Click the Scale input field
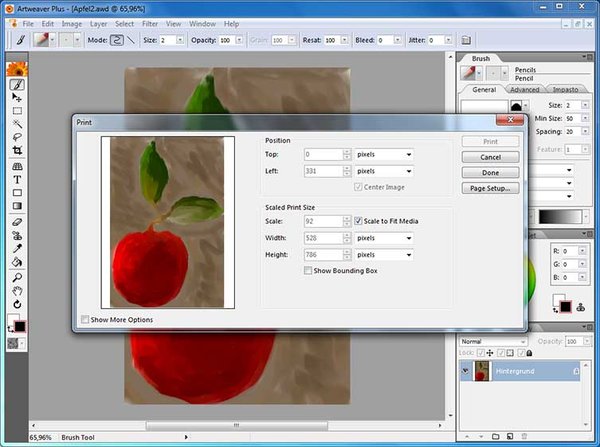This screenshot has width=600, height=447. pyautogui.click(x=323, y=221)
